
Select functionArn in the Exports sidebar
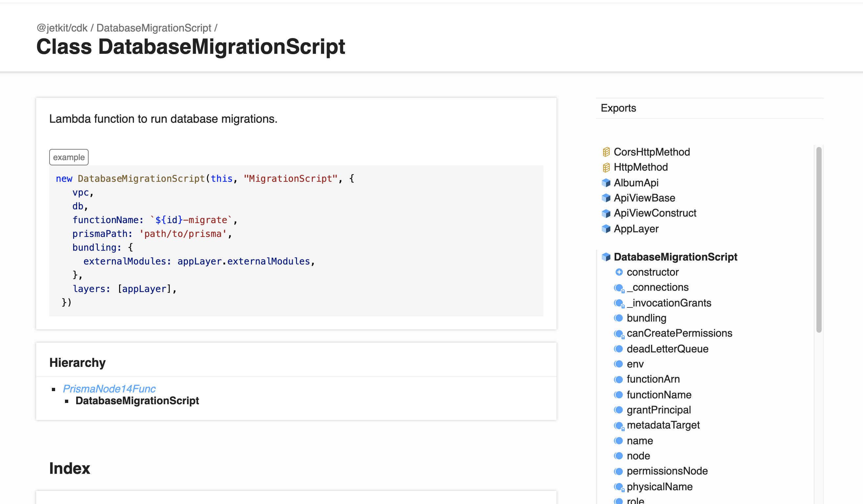(x=653, y=379)
